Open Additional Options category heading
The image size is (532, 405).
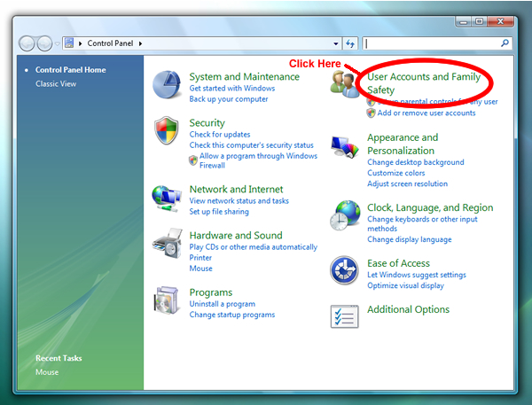pyautogui.click(x=408, y=309)
